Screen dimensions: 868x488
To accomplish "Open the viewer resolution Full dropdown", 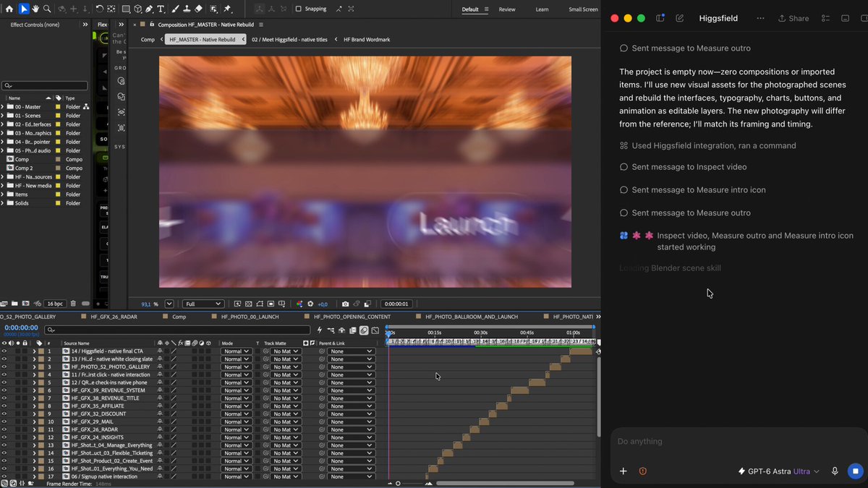I will coord(203,304).
